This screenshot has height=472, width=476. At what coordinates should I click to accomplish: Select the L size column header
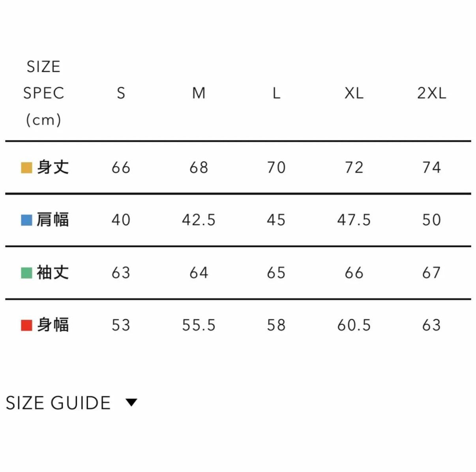276,93
